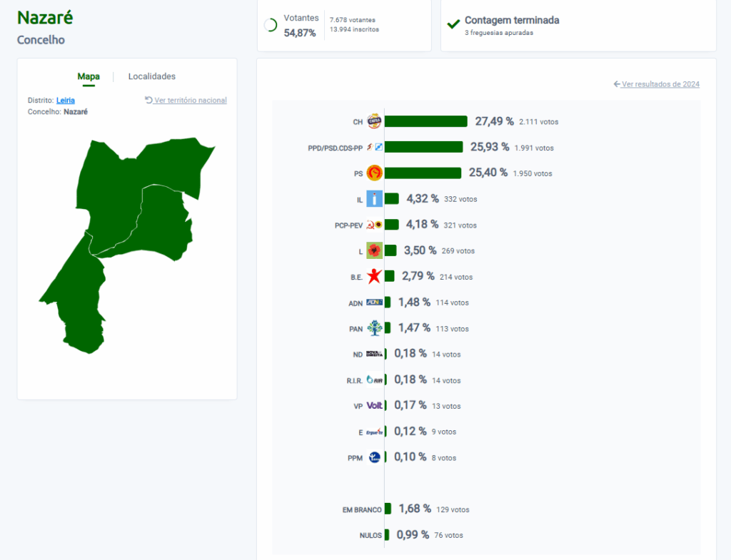Viewport: 731px width, 560px height.
Task: Click the Votantes turnout progress circle
Action: pos(271,25)
